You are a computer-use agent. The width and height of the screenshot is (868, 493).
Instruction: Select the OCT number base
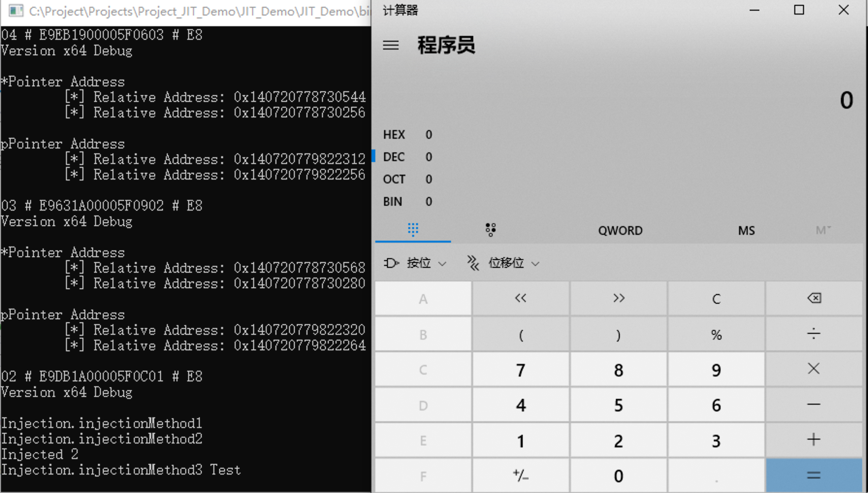point(407,179)
